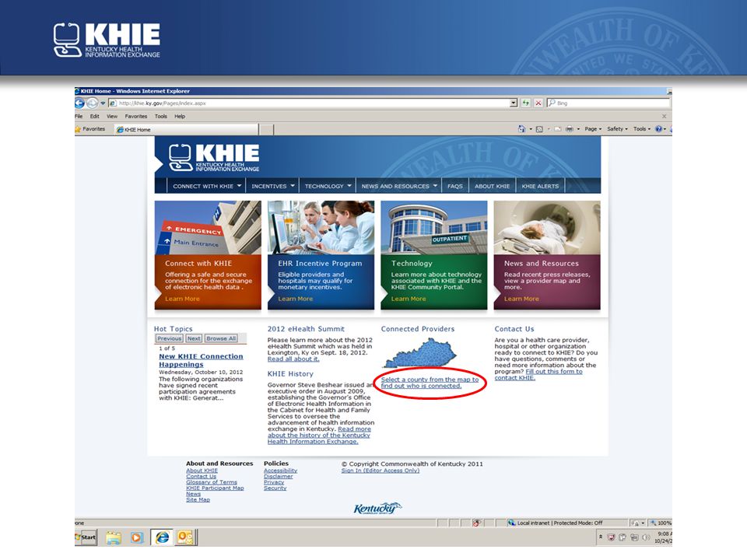Image resolution: width=747 pixels, height=560 pixels.
Task: Click the browser Back arrow button
Action: pos(80,103)
